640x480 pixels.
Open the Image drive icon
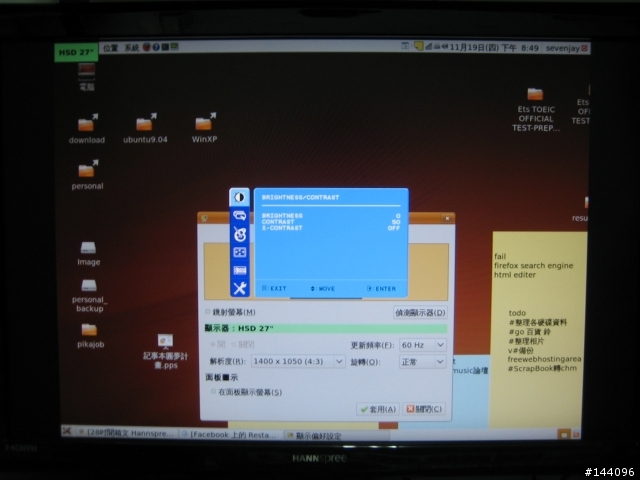[88, 253]
